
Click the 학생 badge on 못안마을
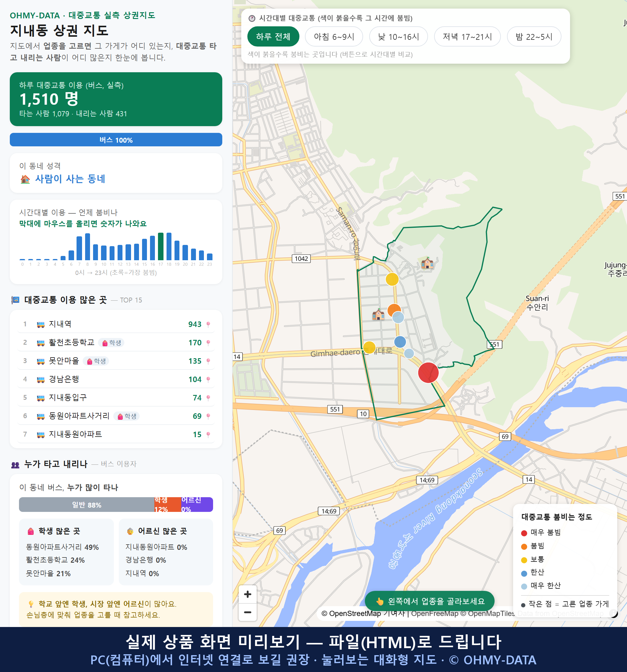click(x=96, y=361)
